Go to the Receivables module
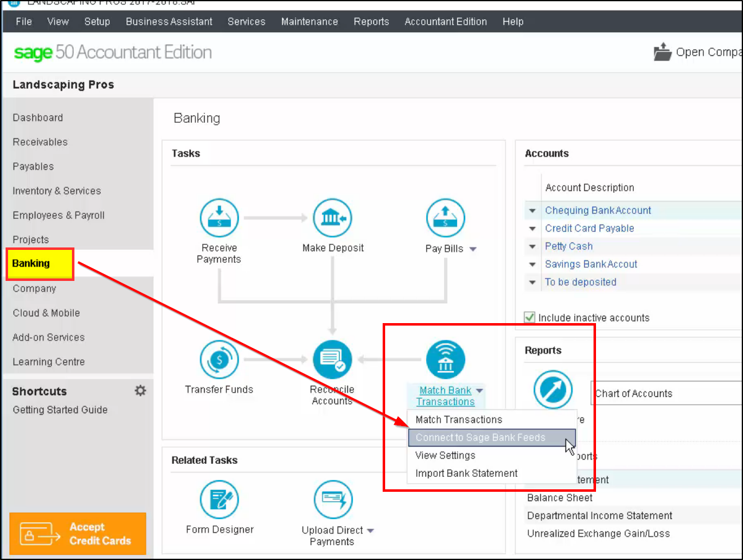The width and height of the screenshot is (743, 560). (40, 141)
